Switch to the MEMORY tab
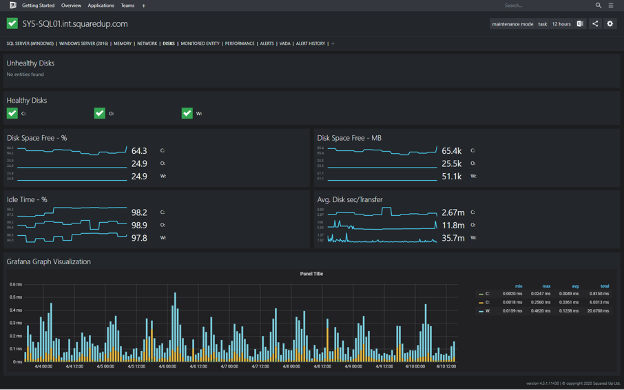The image size is (624, 390). 123,43
